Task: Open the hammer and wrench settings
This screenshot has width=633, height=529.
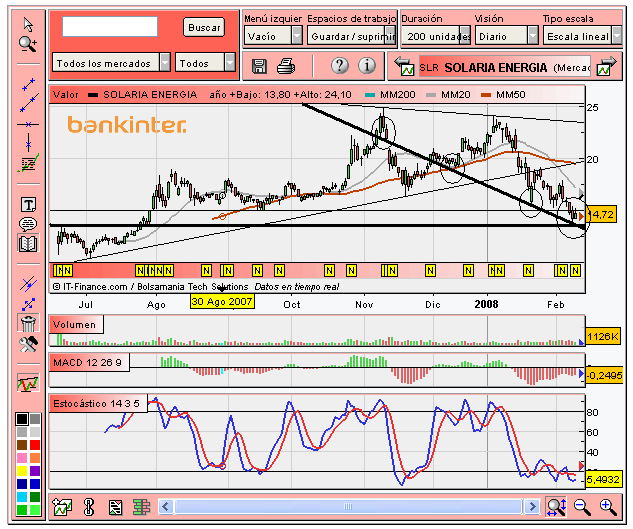Action: 28,344
